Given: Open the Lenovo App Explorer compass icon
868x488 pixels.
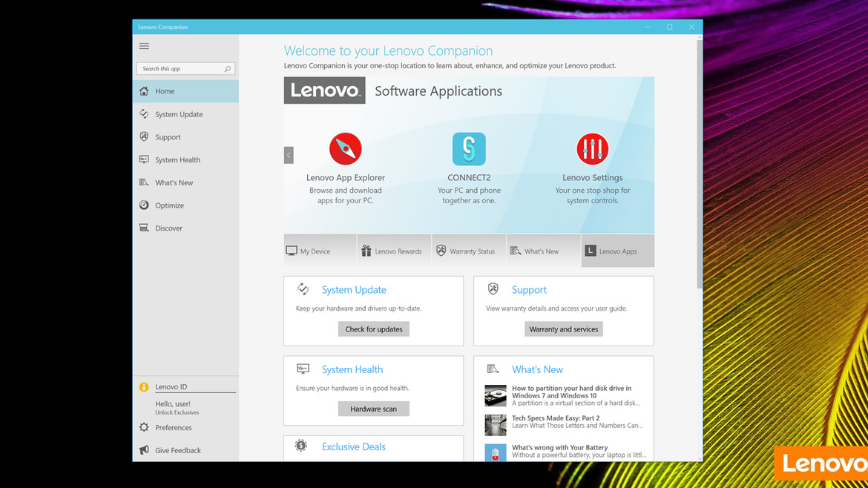Looking at the screenshot, I should point(346,149).
